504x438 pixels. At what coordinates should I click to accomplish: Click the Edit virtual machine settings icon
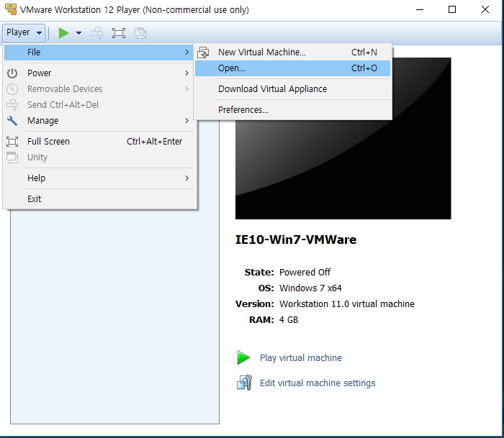(x=244, y=383)
